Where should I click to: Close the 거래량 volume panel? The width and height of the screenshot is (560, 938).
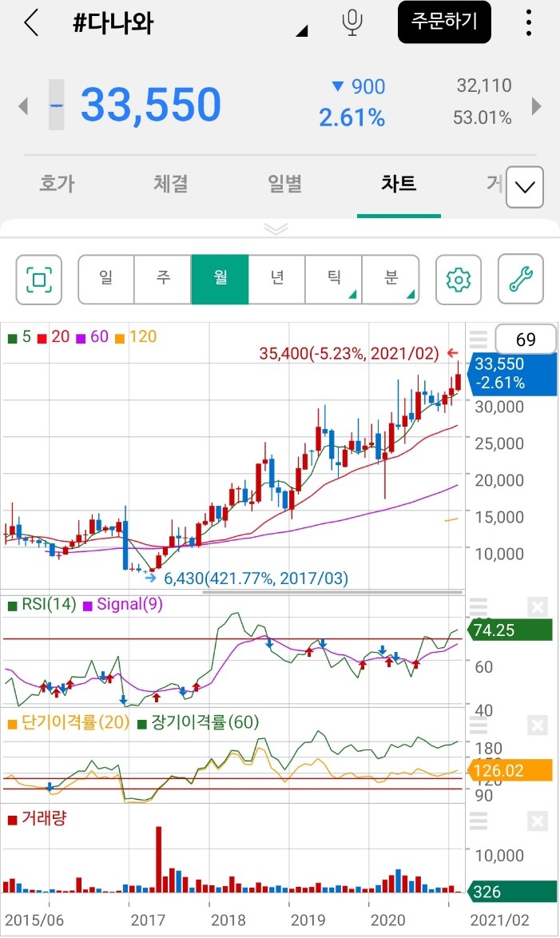coord(538,821)
